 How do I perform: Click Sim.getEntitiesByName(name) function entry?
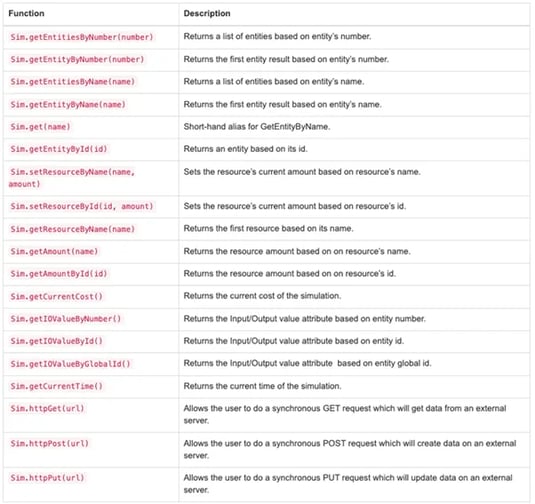73,82
